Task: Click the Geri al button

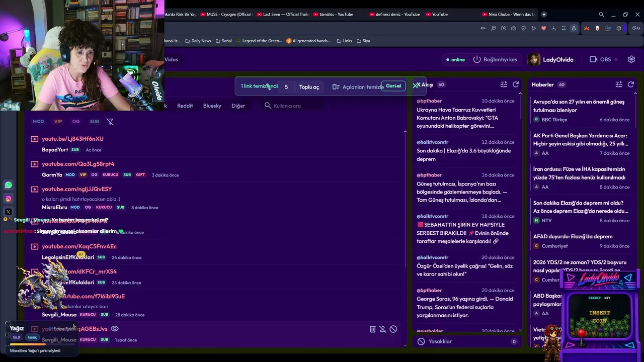Action: click(393, 86)
